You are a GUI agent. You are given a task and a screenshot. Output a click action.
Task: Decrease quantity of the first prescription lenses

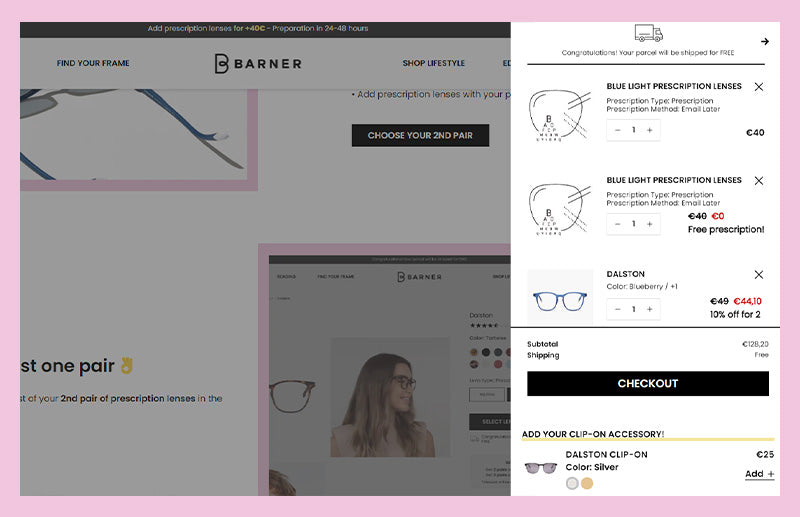tap(617, 130)
